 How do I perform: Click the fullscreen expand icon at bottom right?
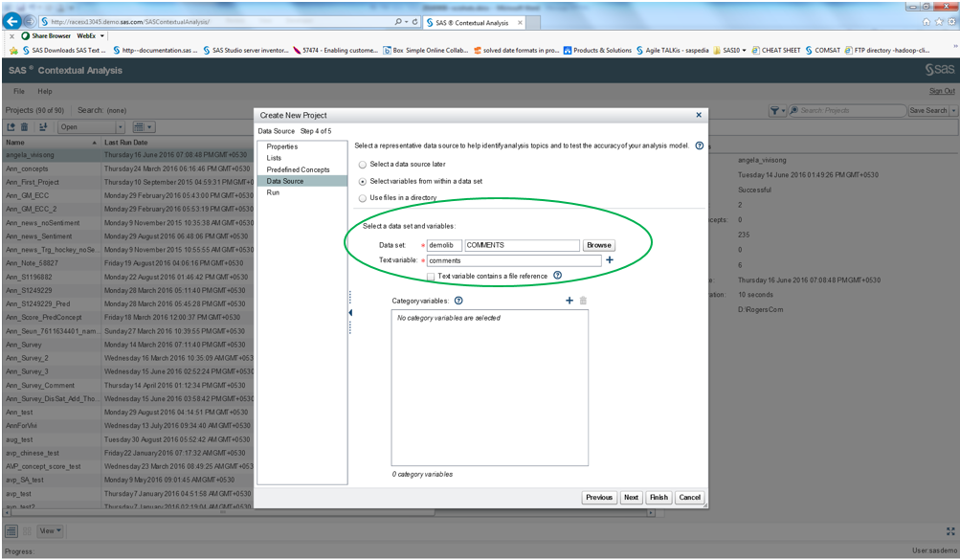[x=950, y=531]
